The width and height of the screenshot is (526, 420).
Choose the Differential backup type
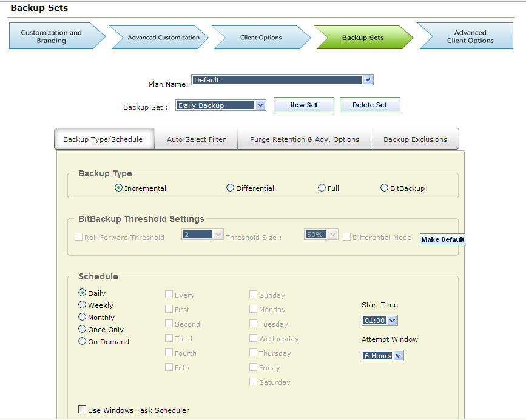[231, 188]
